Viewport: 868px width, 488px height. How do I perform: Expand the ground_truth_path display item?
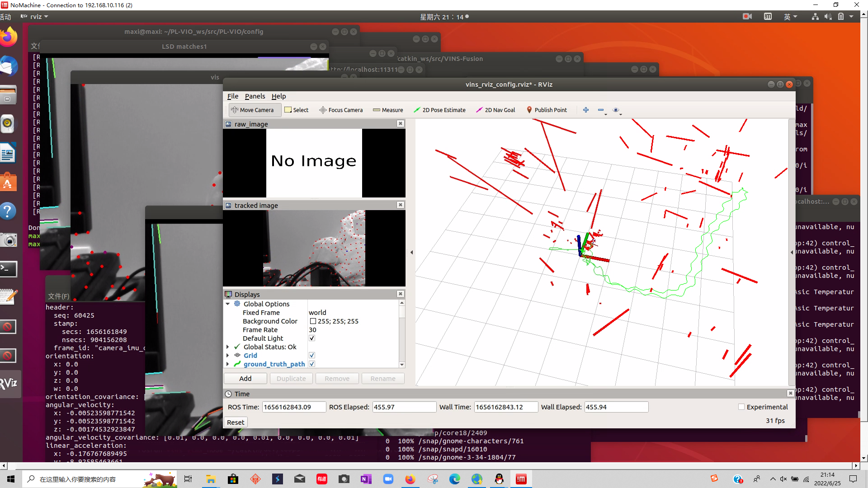pos(228,364)
